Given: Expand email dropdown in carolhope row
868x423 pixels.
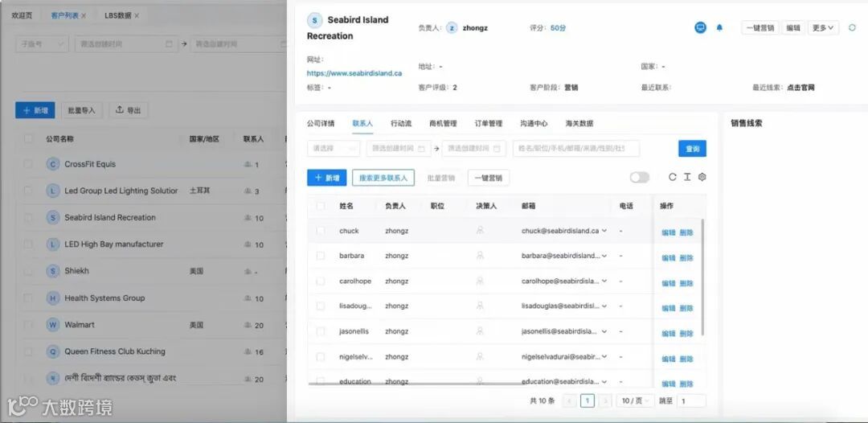Looking at the screenshot, I should point(604,281).
